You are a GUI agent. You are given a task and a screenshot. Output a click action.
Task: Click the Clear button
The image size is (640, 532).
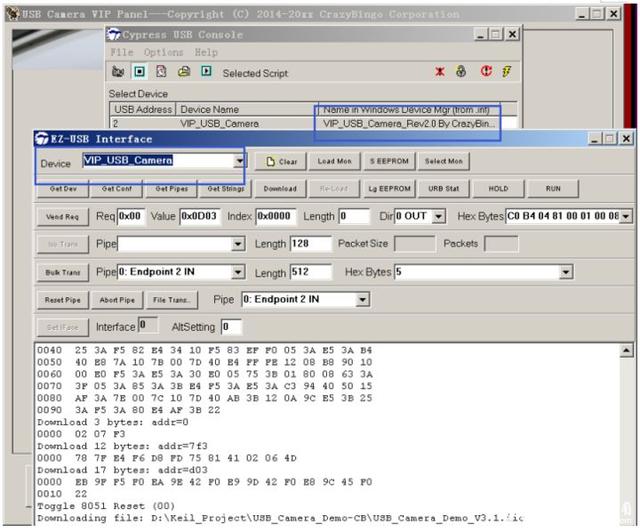[x=281, y=162]
